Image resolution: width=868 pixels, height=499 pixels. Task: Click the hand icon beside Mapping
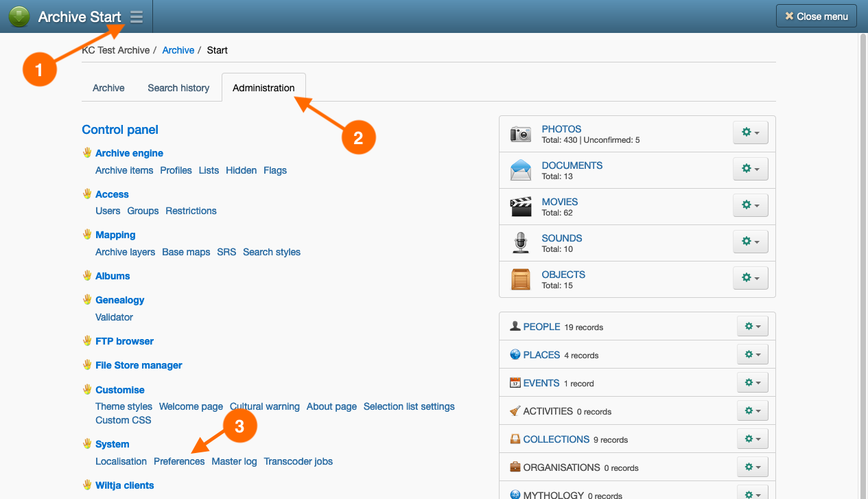click(x=87, y=234)
